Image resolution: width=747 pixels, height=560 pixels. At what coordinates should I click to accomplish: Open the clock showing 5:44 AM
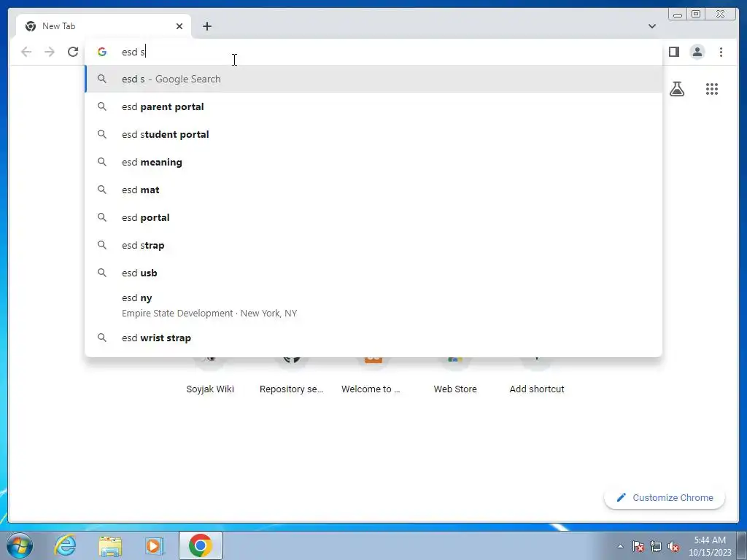pyautogui.click(x=710, y=545)
